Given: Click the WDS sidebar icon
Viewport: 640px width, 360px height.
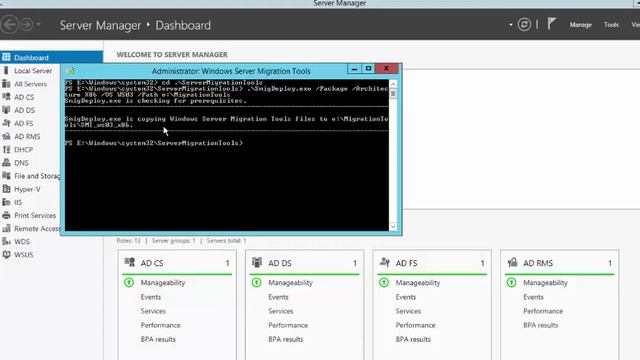Looking at the screenshot, I should [x=6, y=241].
